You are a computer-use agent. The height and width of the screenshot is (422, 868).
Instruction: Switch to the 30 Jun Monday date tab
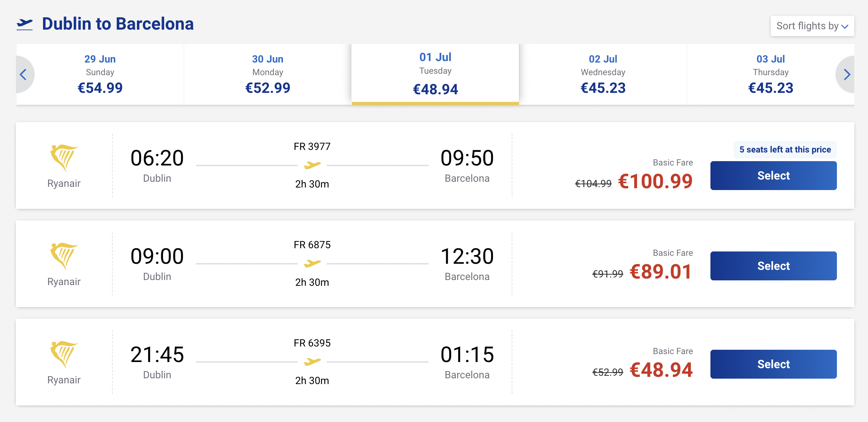pyautogui.click(x=267, y=74)
